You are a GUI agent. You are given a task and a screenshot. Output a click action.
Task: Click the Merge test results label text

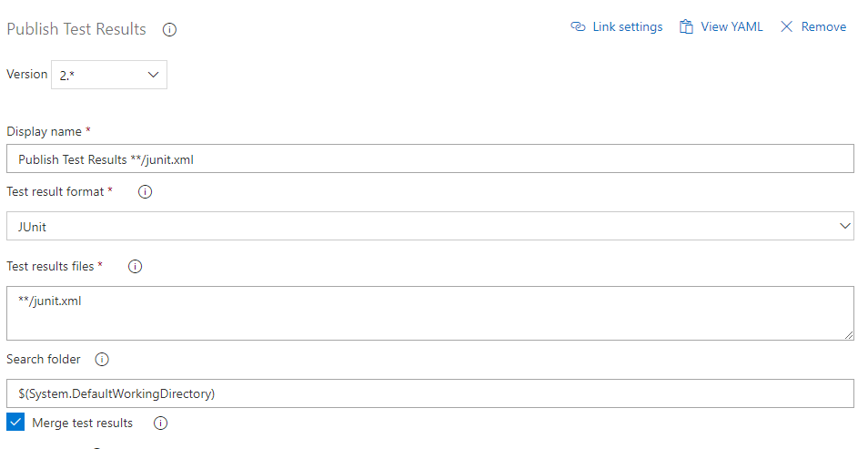coord(82,423)
